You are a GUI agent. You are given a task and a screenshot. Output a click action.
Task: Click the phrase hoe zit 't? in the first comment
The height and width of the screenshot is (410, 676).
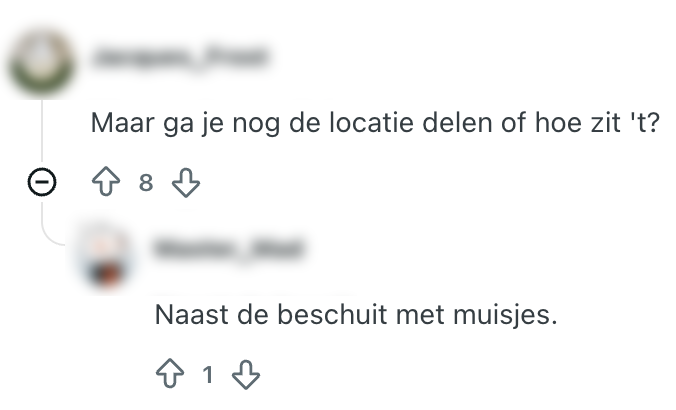(598, 122)
